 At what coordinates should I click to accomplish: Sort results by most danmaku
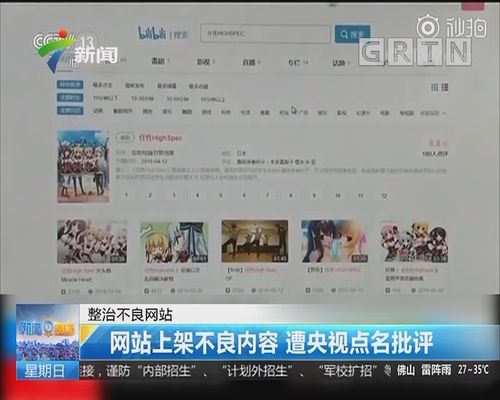[x=167, y=86]
